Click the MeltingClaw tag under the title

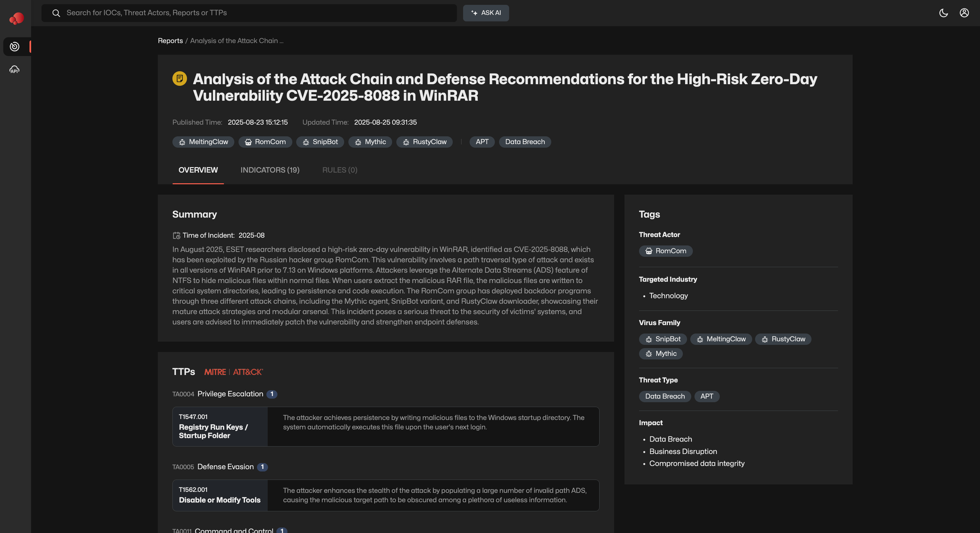click(203, 142)
